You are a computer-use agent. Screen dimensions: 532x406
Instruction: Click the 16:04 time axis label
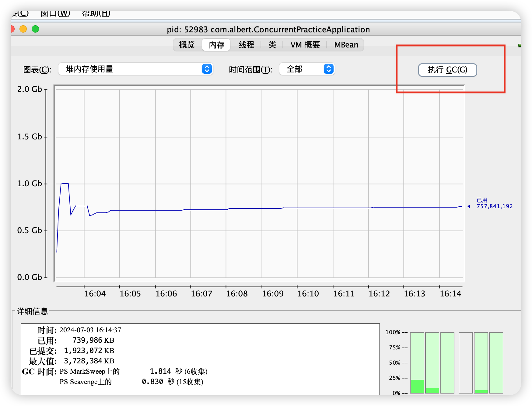[95, 294]
